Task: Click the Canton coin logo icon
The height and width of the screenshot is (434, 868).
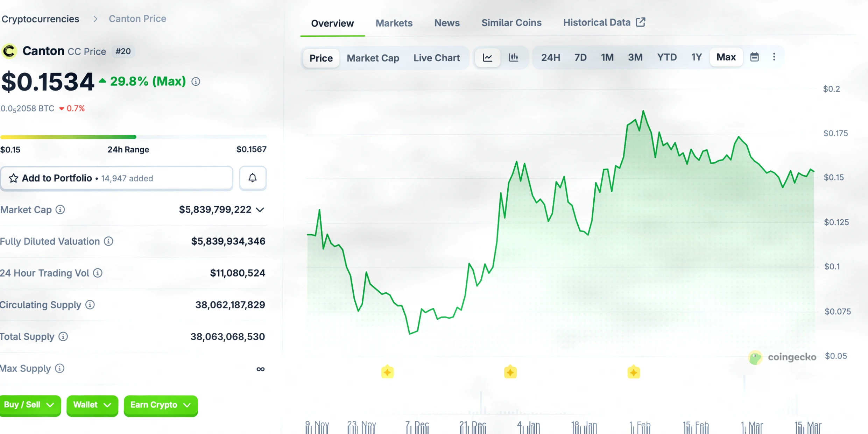Action: coord(9,51)
